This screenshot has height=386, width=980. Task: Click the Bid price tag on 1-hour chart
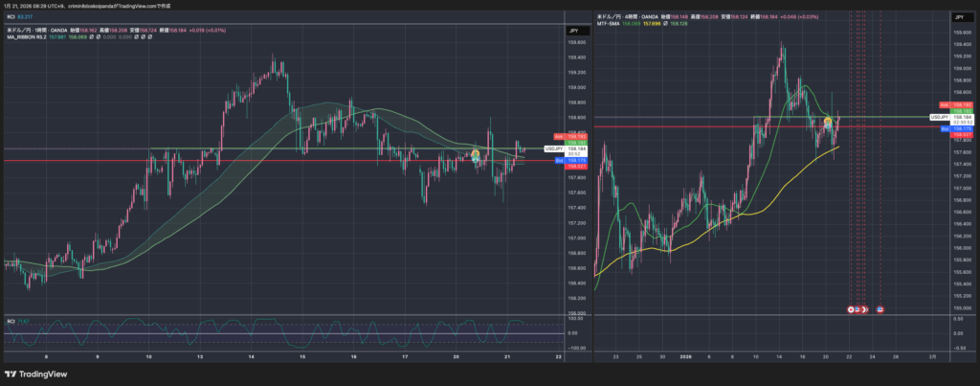[x=558, y=160]
